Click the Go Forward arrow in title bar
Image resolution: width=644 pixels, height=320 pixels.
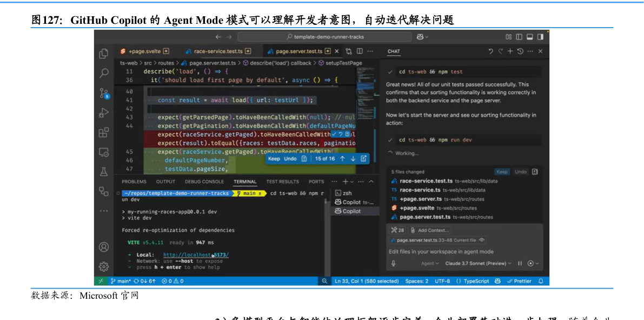coord(229,37)
